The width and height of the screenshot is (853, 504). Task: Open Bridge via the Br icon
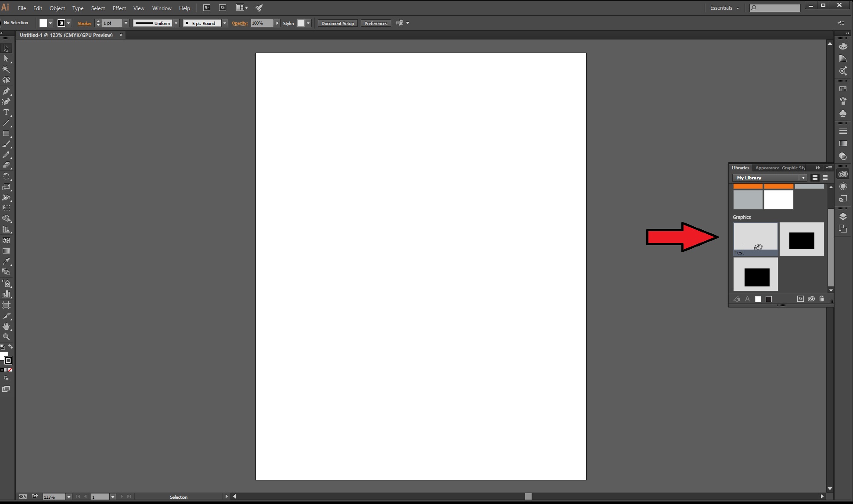click(x=207, y=8)
